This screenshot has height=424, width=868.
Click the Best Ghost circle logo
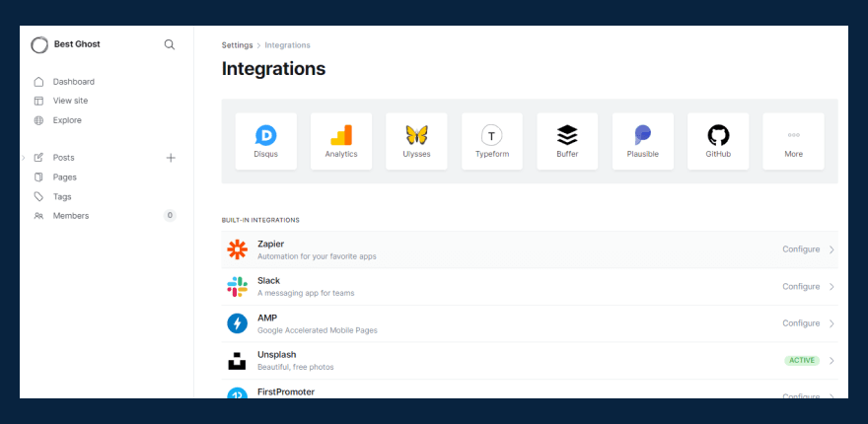click(x=39, y=44)
